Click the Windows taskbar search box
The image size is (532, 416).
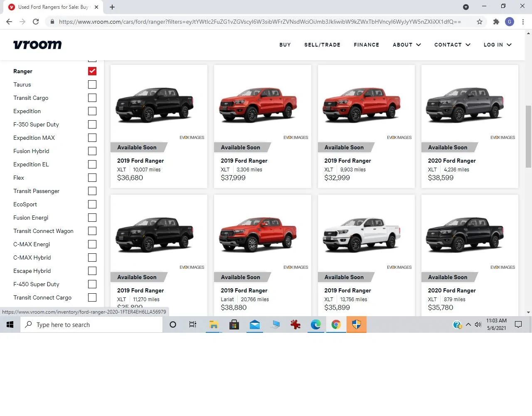[x=91, y=324]
